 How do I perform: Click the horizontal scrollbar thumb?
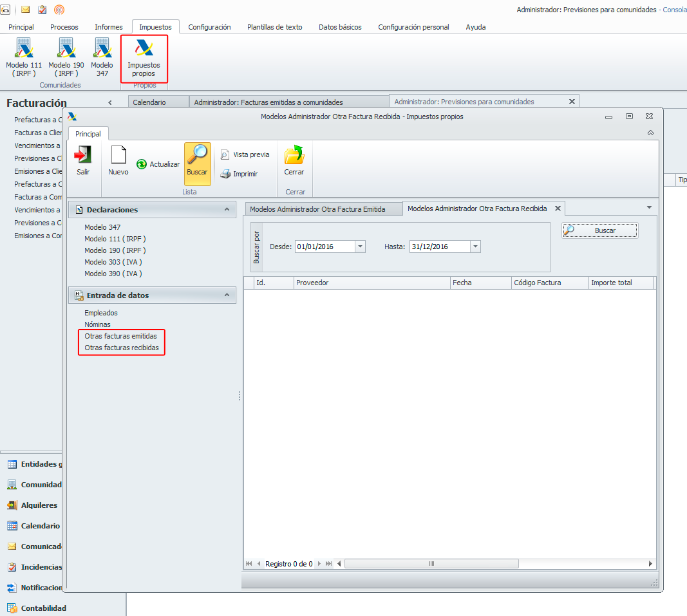point(431,563)
